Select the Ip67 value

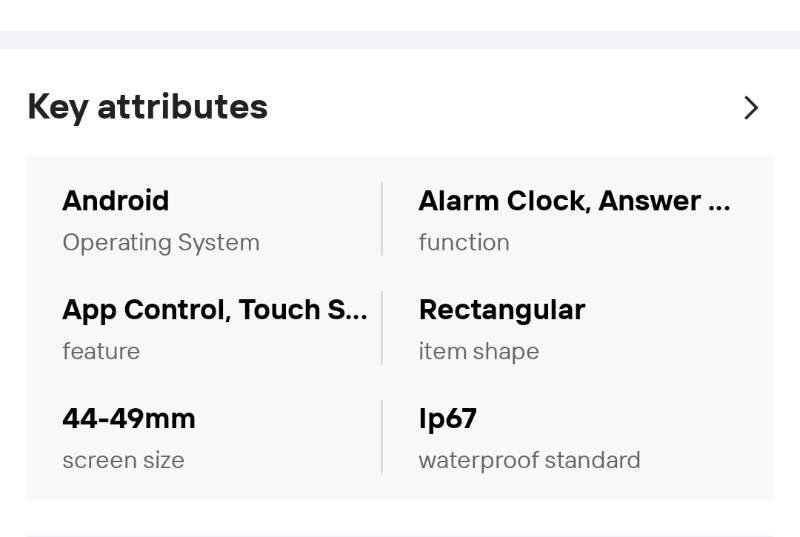click(x=447, y=419)
